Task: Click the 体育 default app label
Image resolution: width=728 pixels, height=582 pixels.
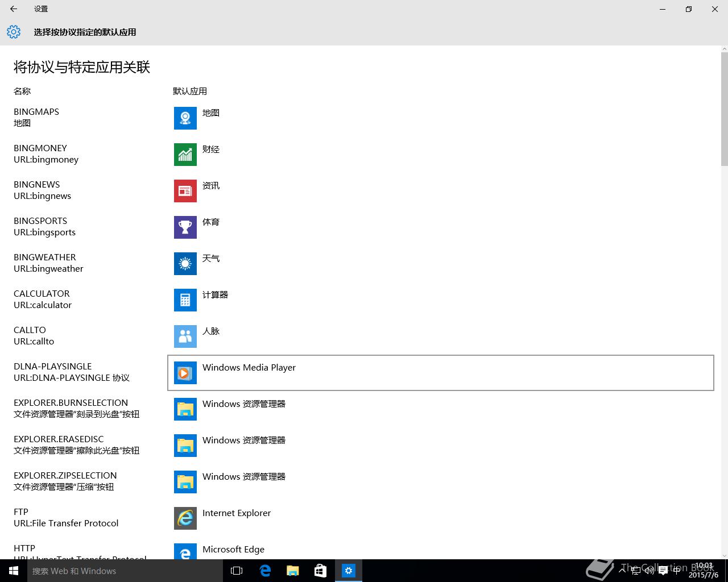Action: tap(211, 222)
